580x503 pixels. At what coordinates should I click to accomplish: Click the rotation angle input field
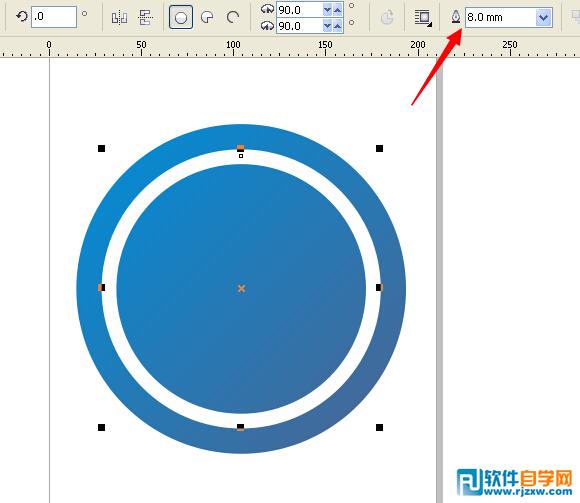click(x=54, y=17)
